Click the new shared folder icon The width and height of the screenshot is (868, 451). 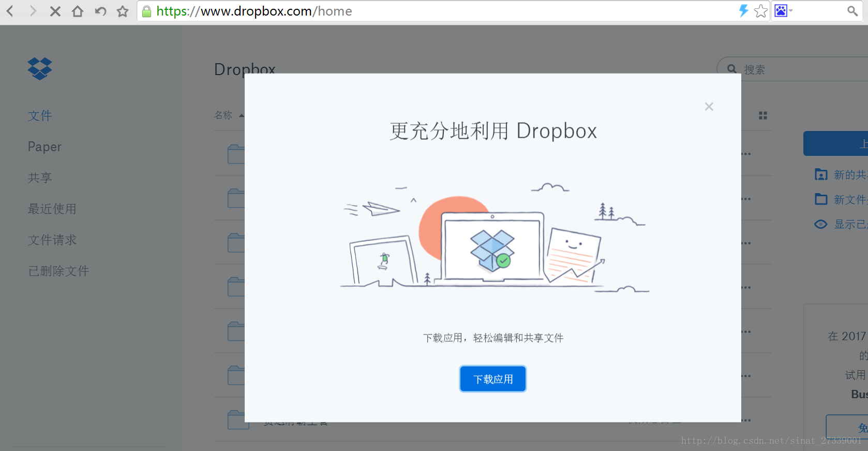821,174
